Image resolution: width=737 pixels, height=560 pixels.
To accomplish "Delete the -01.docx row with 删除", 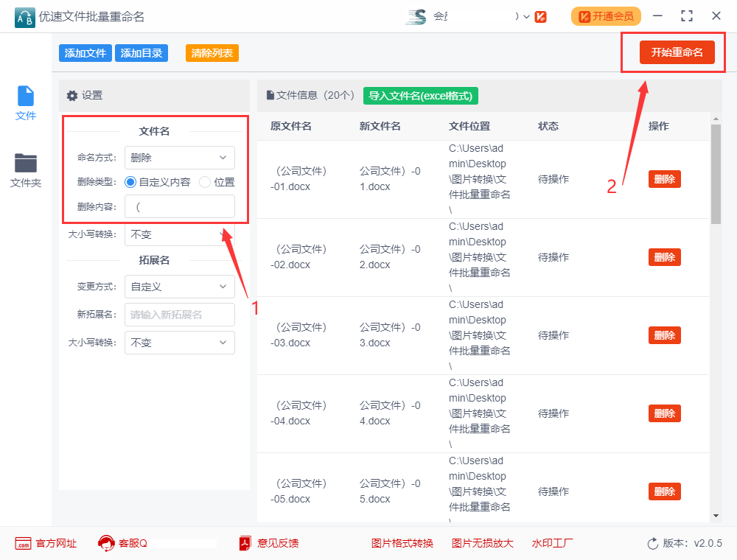I will coord(665,179).
